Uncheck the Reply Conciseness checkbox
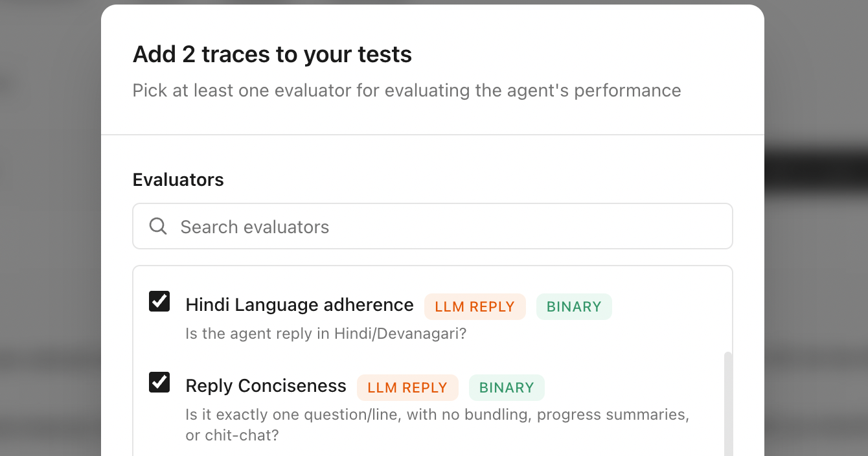The image size is (868, 456). click(x=159, y=382)
